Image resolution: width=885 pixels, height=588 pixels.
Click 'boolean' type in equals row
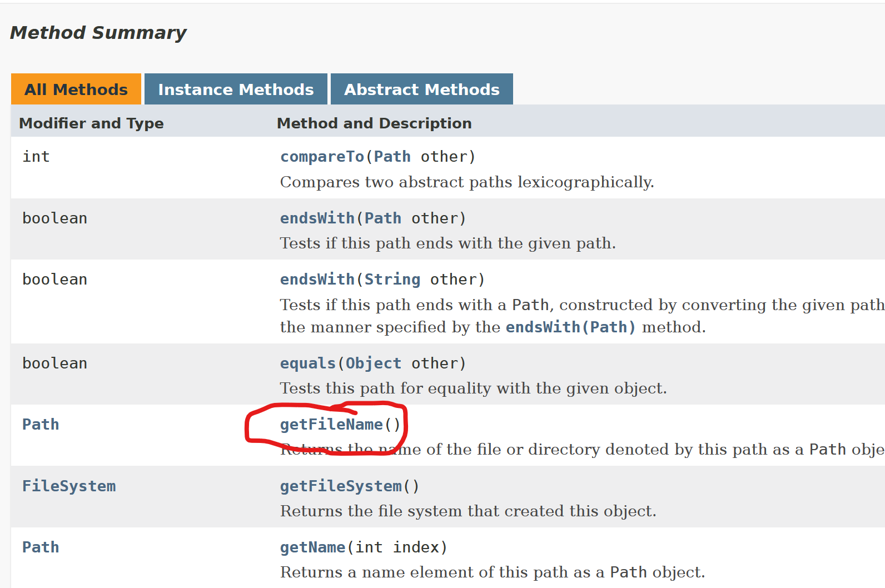(54, 363)
